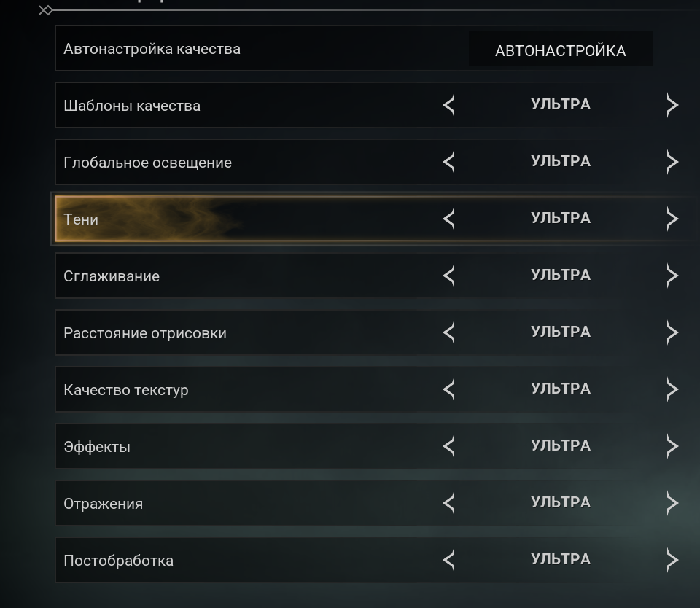Click right arrow for Качество текстур
This screenshot has width=700, height=608.
tap(672, 389)
